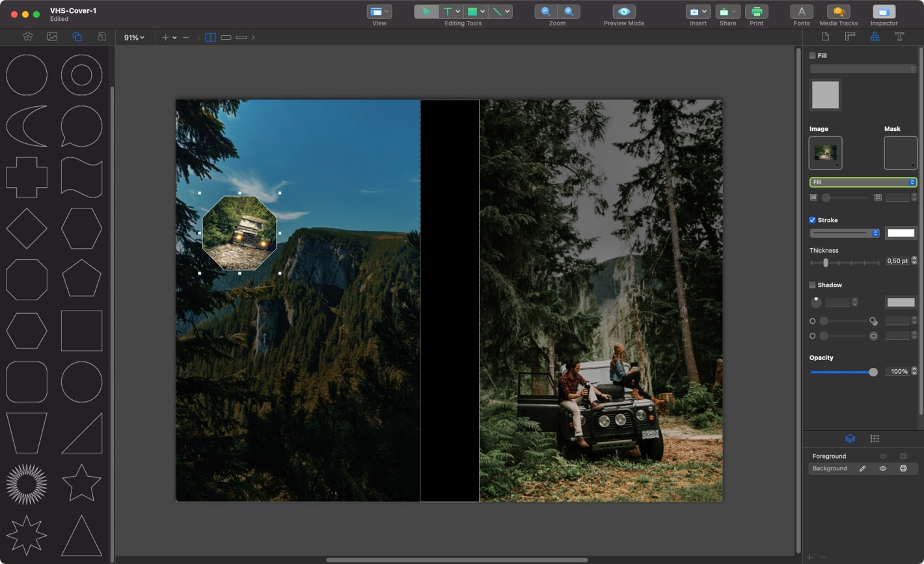Image resolution: width=924 pixels, height=564 pixels.
Task: Hide the Background layer with eye icon
Action: (882, 468)
